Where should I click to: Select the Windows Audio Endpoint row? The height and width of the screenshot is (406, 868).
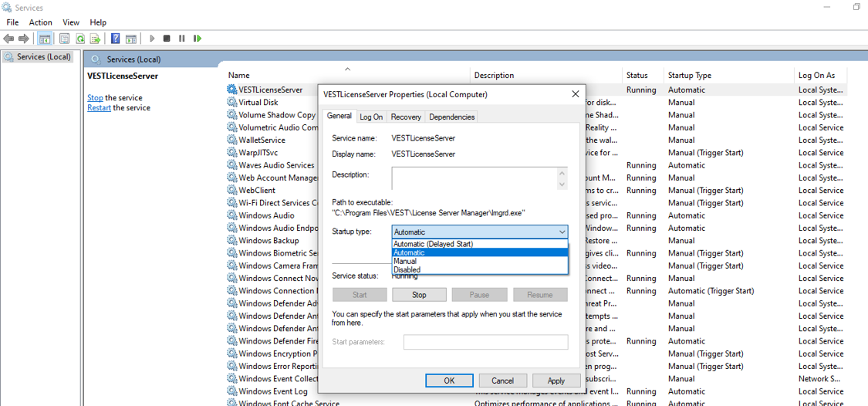536,228
